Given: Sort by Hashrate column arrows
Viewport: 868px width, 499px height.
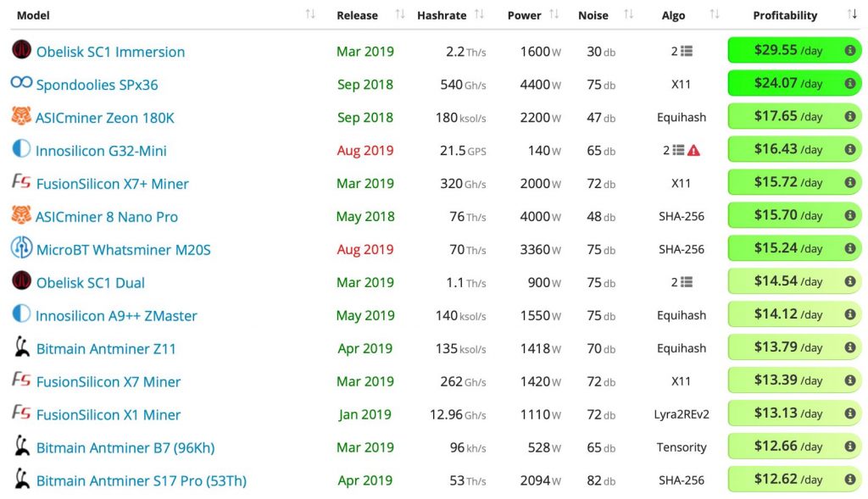Looking at the screenshot, I should 480,14.
